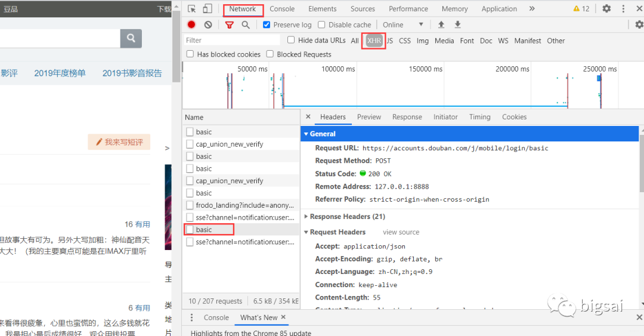This screenshot has height=336, width=644.
Task: Filter requests by Font type
Action: (467, 41)
